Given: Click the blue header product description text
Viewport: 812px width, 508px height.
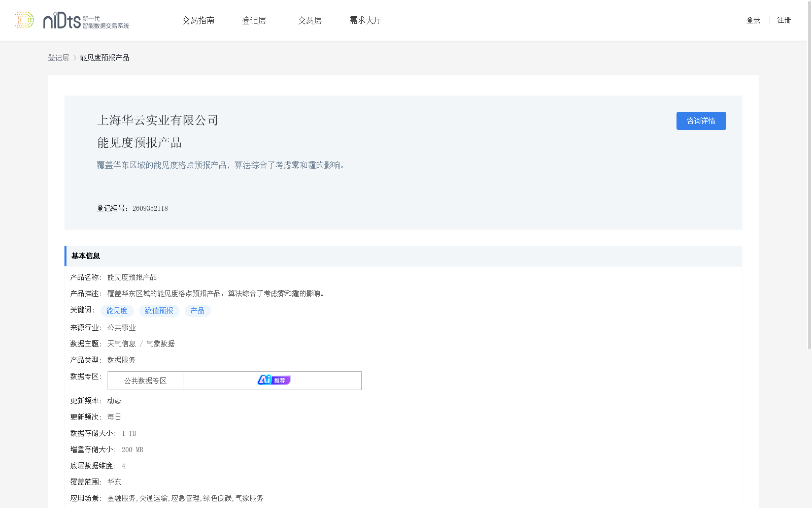Looking at the screenshot, I should (x=222, y=165).
